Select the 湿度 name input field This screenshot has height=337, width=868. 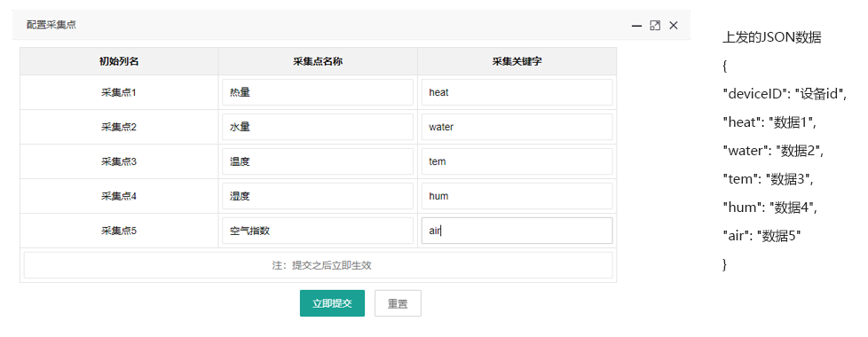(318, 196)
